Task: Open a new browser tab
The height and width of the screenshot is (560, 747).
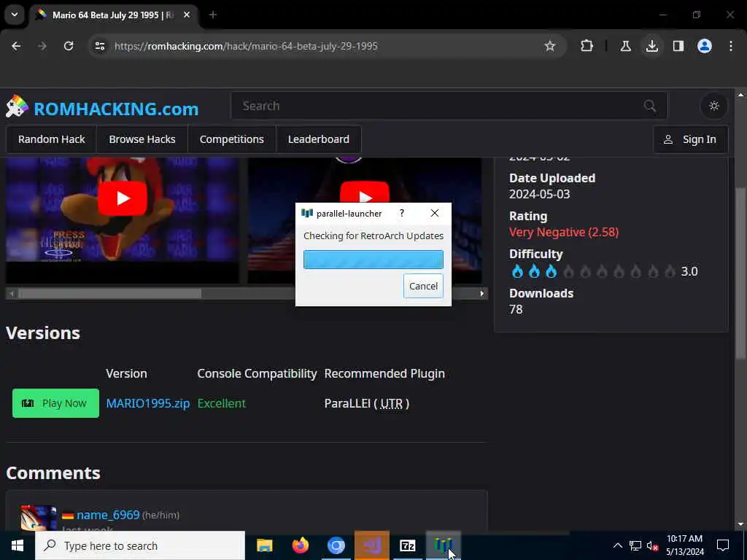Action: (213, 15)
